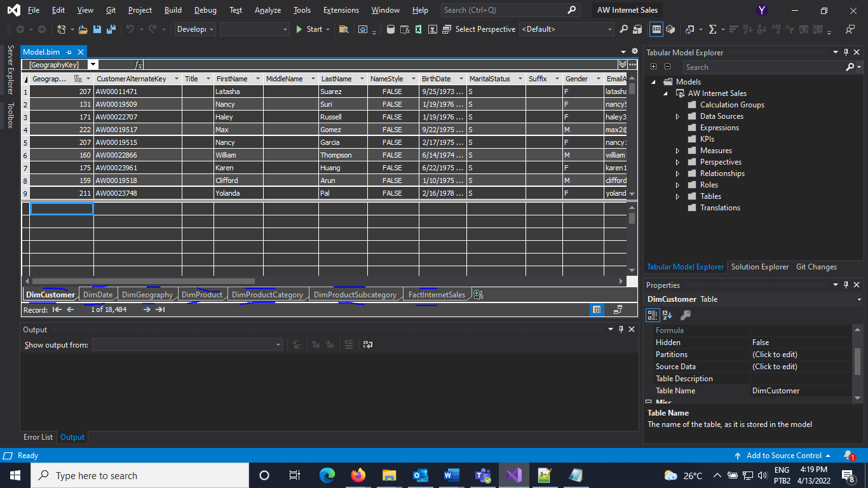Click the Analyze in Excel icon

click(419, 29)
